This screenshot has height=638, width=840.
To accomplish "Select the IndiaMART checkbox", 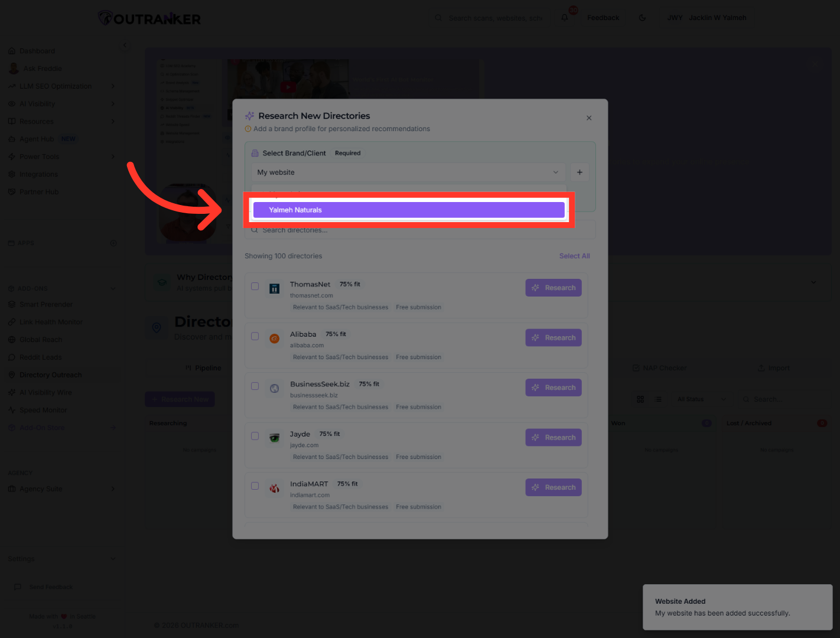I will (x=255, y=486).
